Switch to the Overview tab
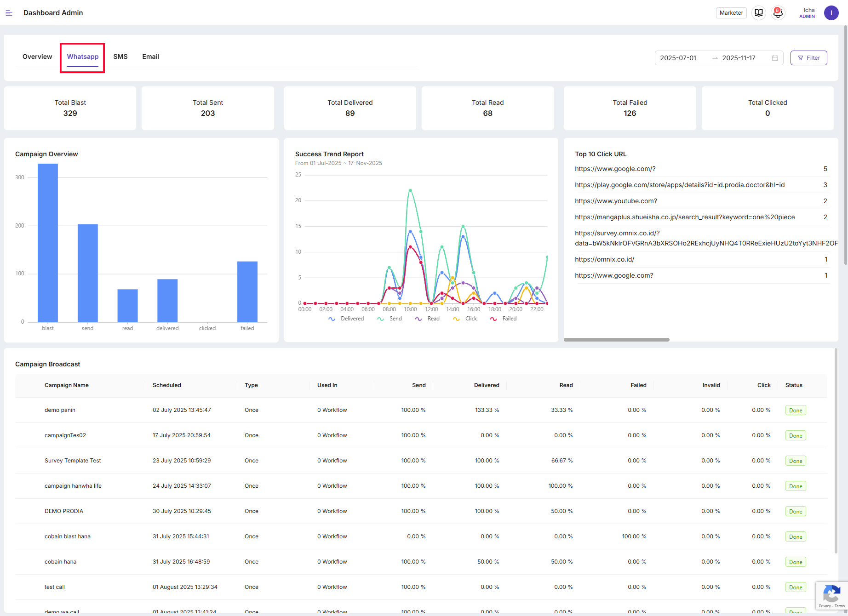848x616 pixels. tap(37, 57)
